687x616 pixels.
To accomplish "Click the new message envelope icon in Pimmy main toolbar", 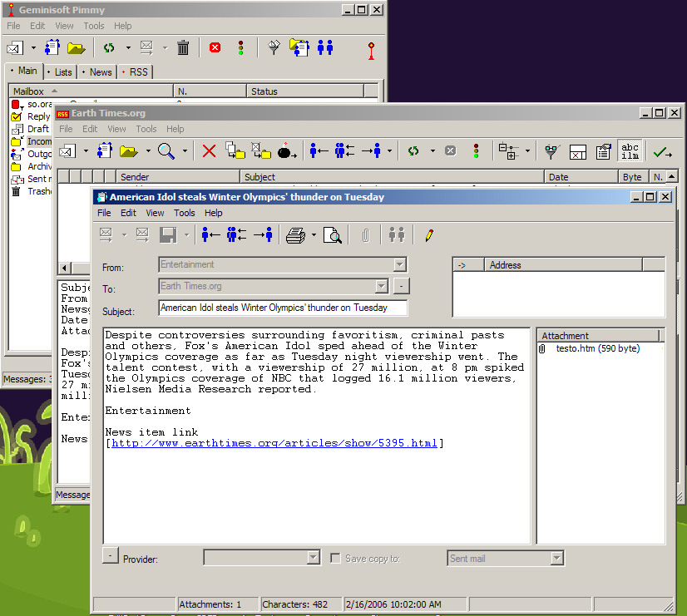I will pos(14,47).
